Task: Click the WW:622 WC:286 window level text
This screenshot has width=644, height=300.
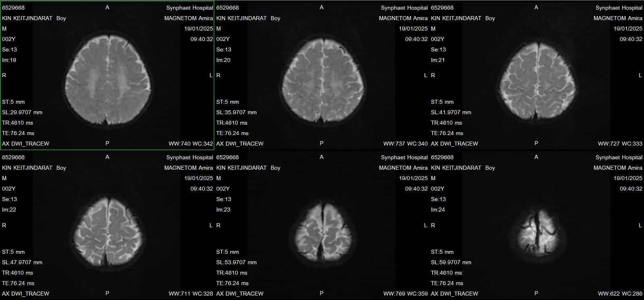Action: coord(620,294)
